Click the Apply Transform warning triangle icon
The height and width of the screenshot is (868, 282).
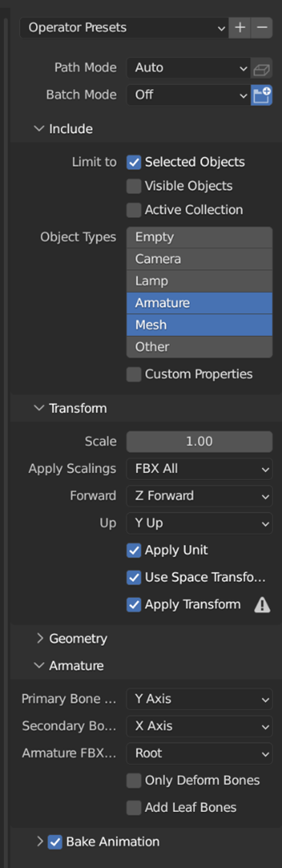click(262, 605)
